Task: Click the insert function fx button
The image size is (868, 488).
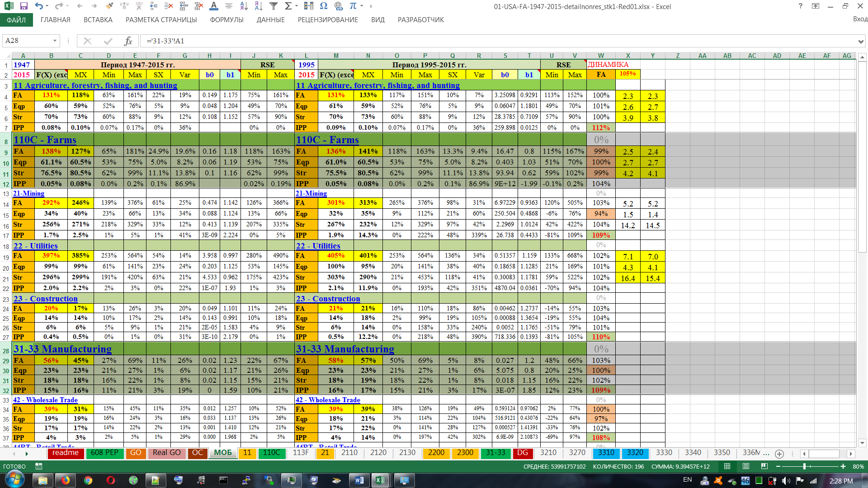Action: click(128, 41)
